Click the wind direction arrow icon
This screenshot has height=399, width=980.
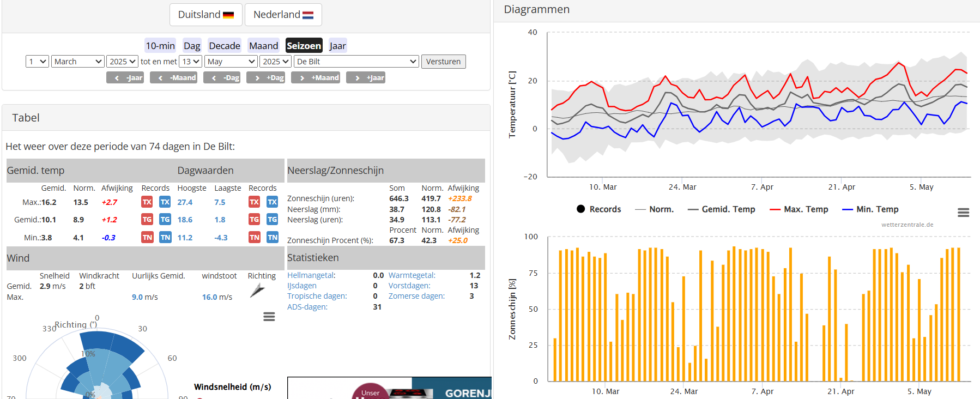[257, 291]
